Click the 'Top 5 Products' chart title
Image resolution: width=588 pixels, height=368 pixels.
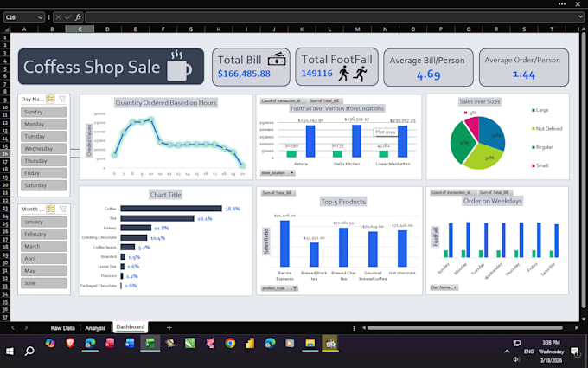(x=342, y=202)
